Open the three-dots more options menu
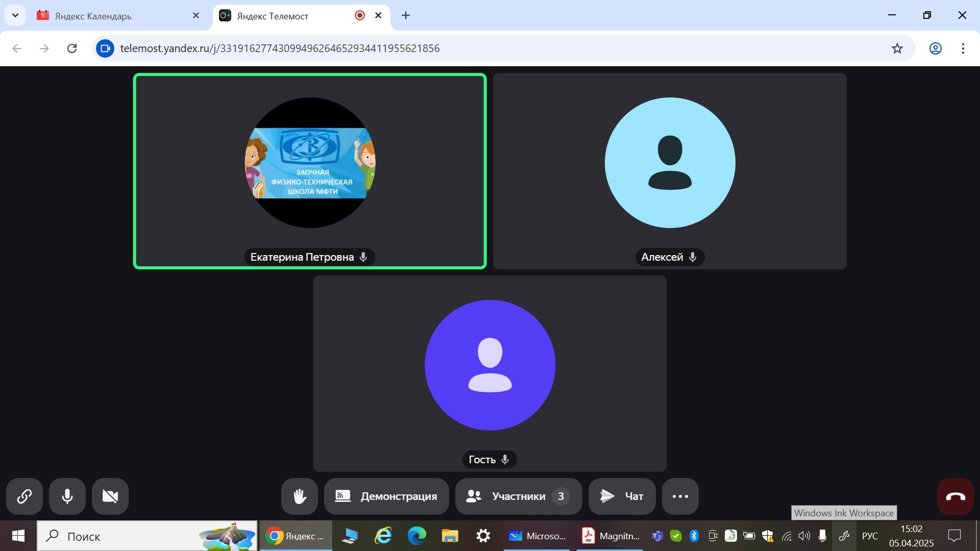 pyautogui.click(x=680, y=496)
